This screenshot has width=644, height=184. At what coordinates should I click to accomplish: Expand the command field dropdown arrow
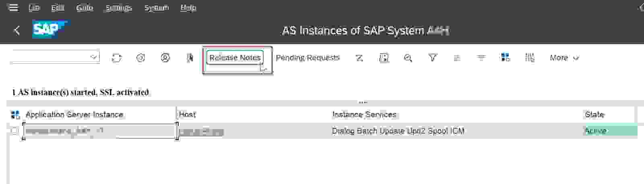[x=94, y=57]
